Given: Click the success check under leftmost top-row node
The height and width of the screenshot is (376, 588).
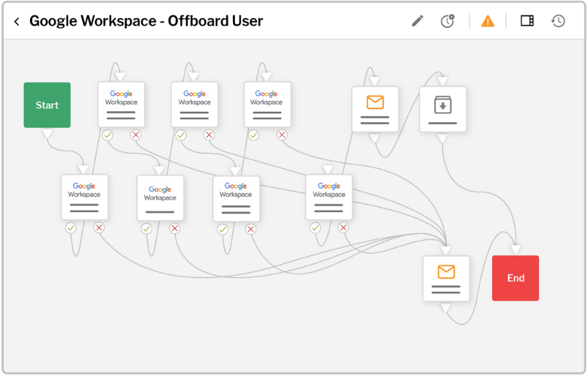Looking at the screenshot, I should point(108,135).
